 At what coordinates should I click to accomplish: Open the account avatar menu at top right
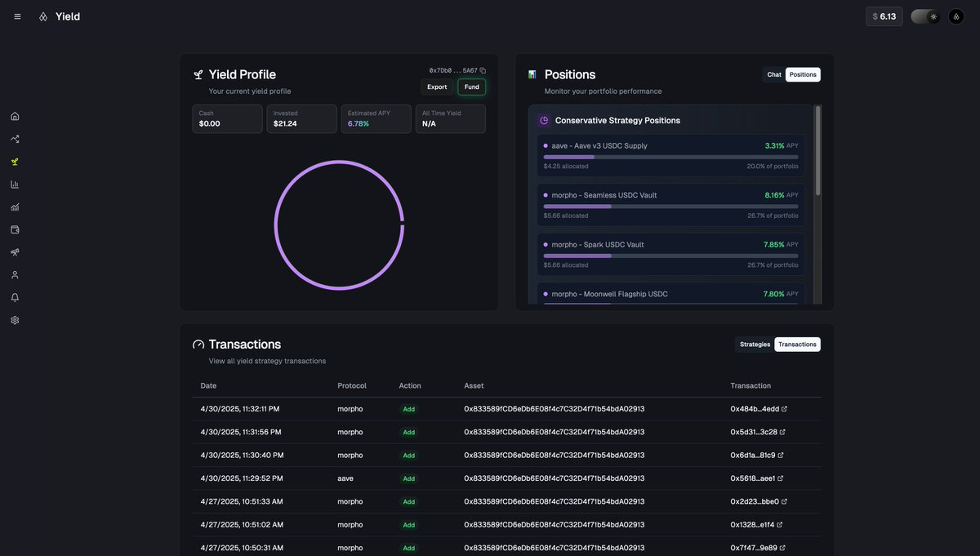click(x=956, y=16)
